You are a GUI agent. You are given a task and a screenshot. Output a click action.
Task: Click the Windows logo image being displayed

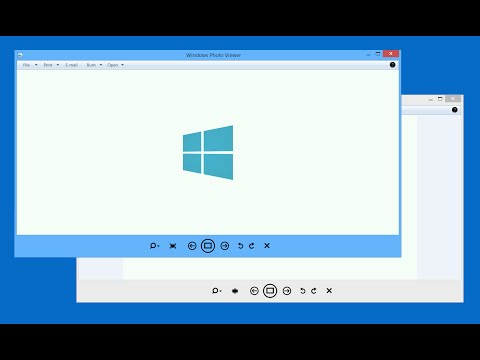tap(208, 152)
